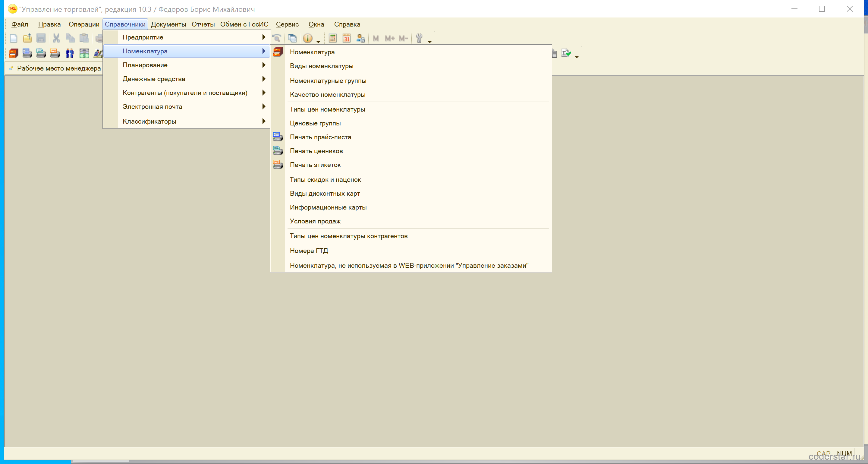The image size is (868, 464).
Task: Open Ценовые группы entry
Action: 411,123
